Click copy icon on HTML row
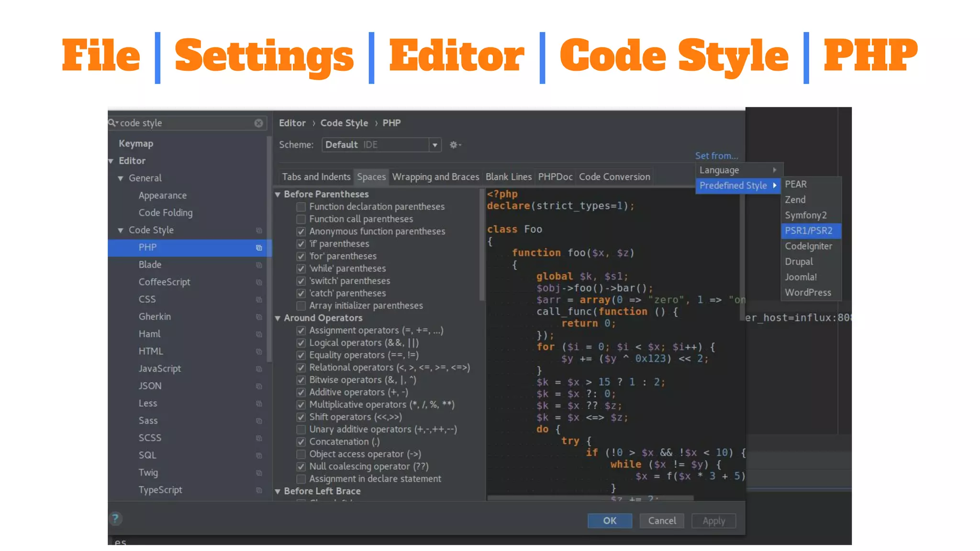980x551 pixels. tap(259, 352)
